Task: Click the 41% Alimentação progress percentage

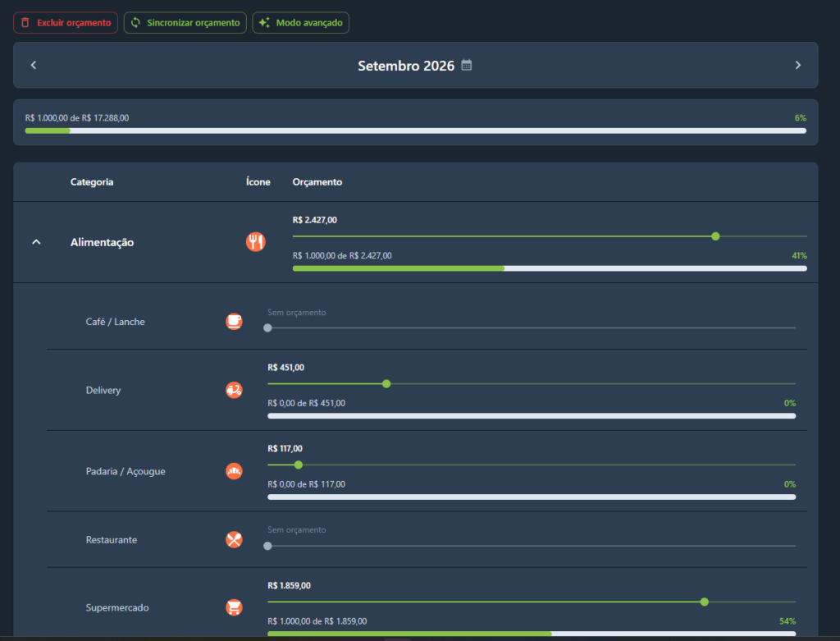Action: (x=799, y=255)
